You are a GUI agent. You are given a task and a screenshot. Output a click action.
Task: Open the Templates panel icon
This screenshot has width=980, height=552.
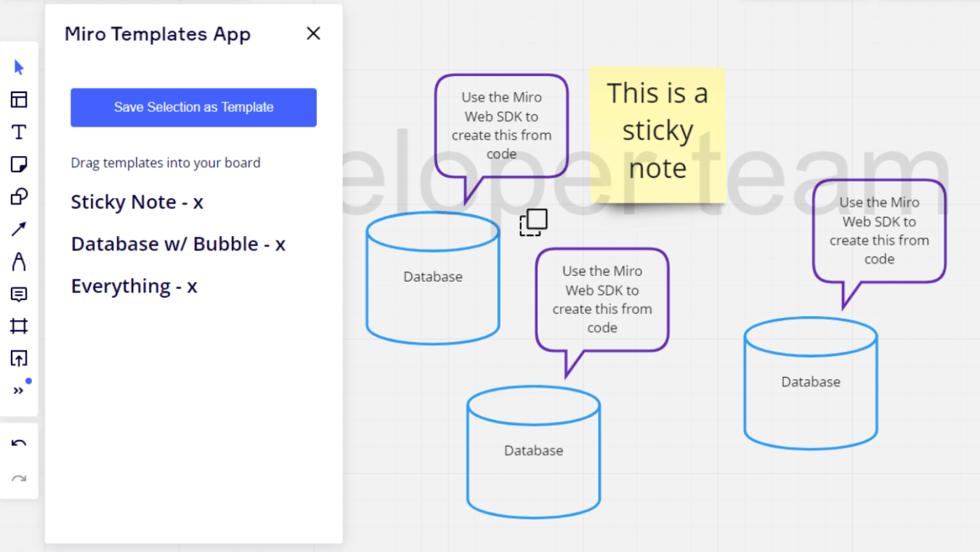point(18,100)
